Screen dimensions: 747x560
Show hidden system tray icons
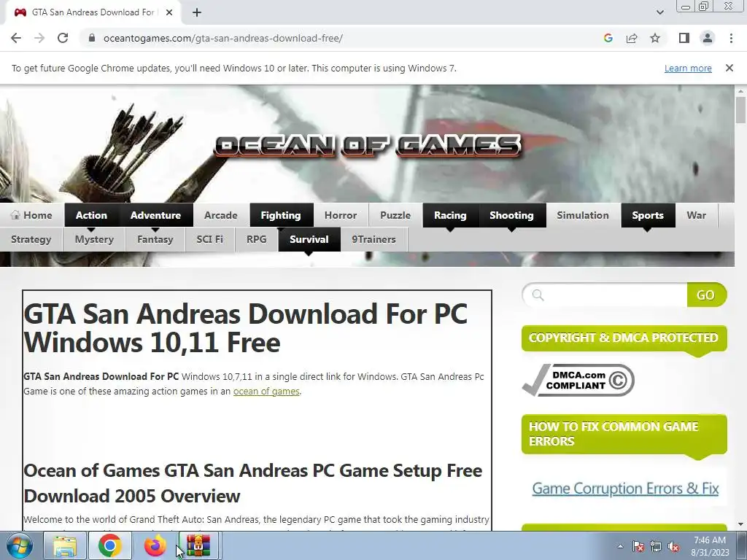click(x=620, y=546)
